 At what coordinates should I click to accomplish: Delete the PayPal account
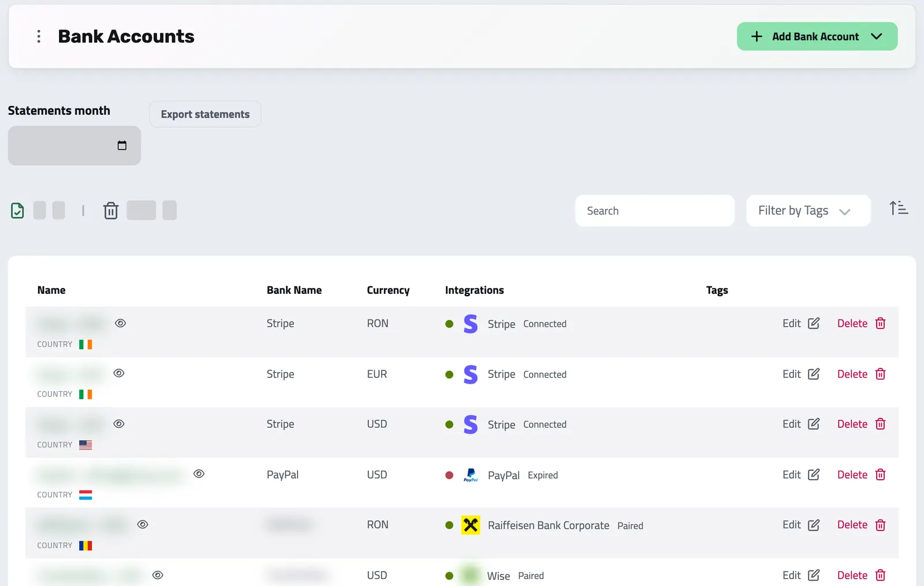862,475
